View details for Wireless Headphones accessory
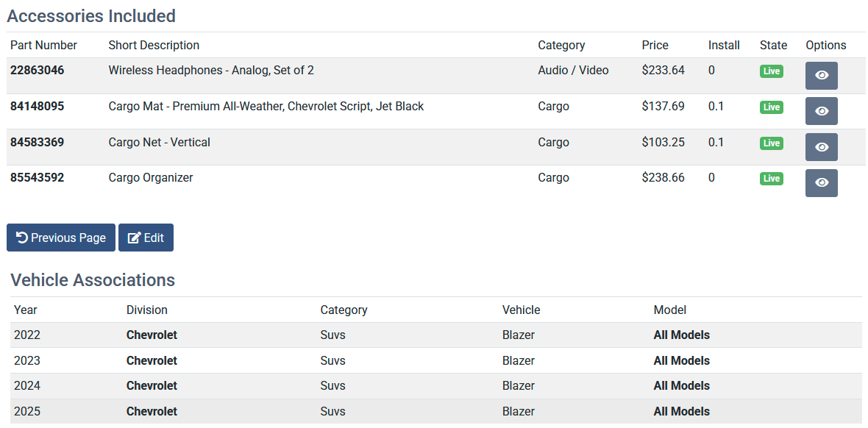This screenshot has height=428, width=868. [x=821, y=76]
